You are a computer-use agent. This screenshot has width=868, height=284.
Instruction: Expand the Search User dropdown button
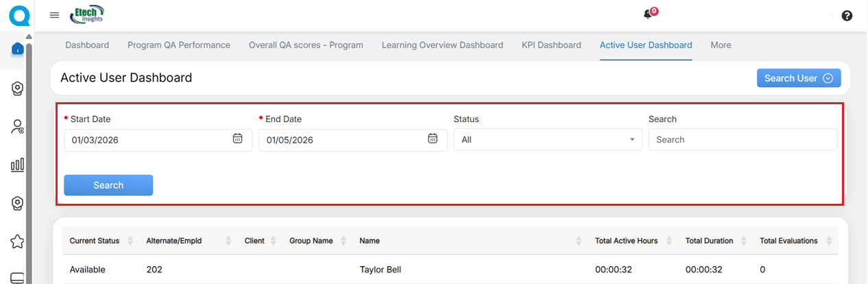click(x=799, y=78)
